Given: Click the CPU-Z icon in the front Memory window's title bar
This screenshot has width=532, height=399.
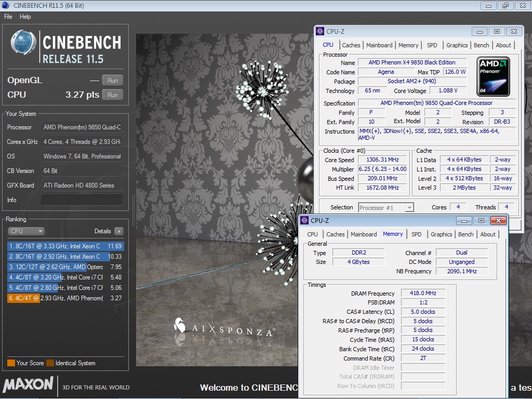Looking at the screenshot, I should (304, 220).
